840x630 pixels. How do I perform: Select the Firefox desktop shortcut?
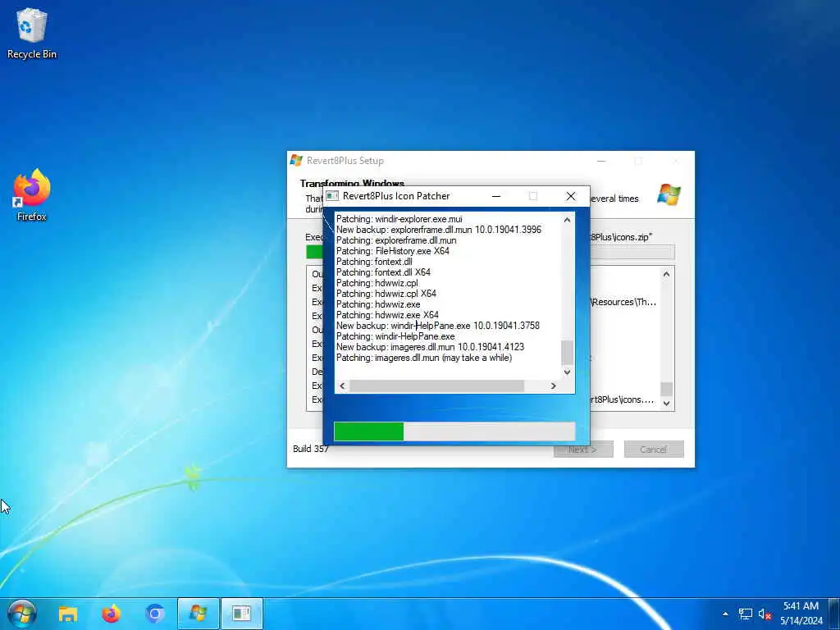(x=32, y=195)
